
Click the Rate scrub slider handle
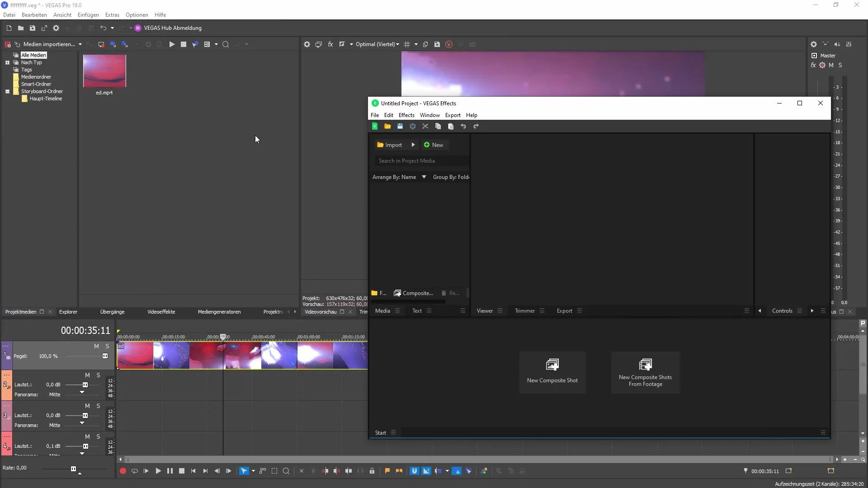click(x=73, y=469)
